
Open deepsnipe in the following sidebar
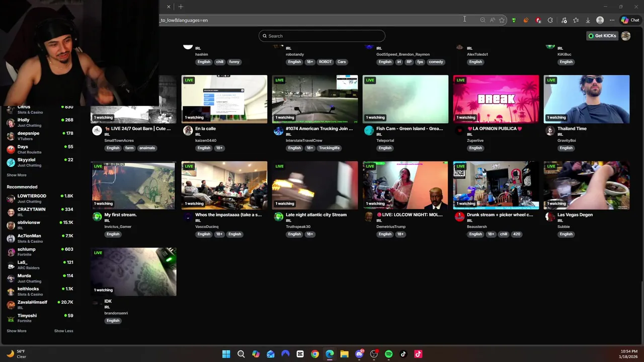coord(40,136)
